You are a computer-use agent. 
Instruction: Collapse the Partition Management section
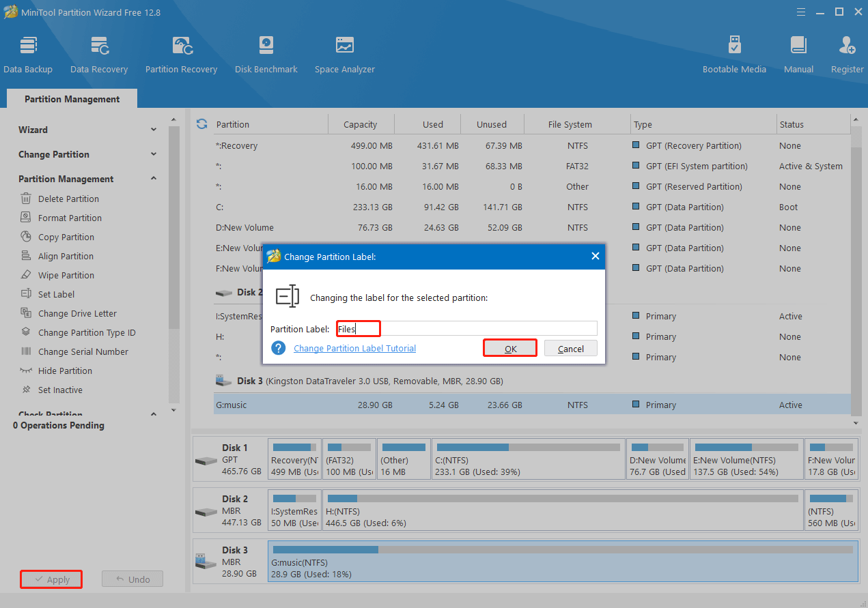(x=154, y=179)
